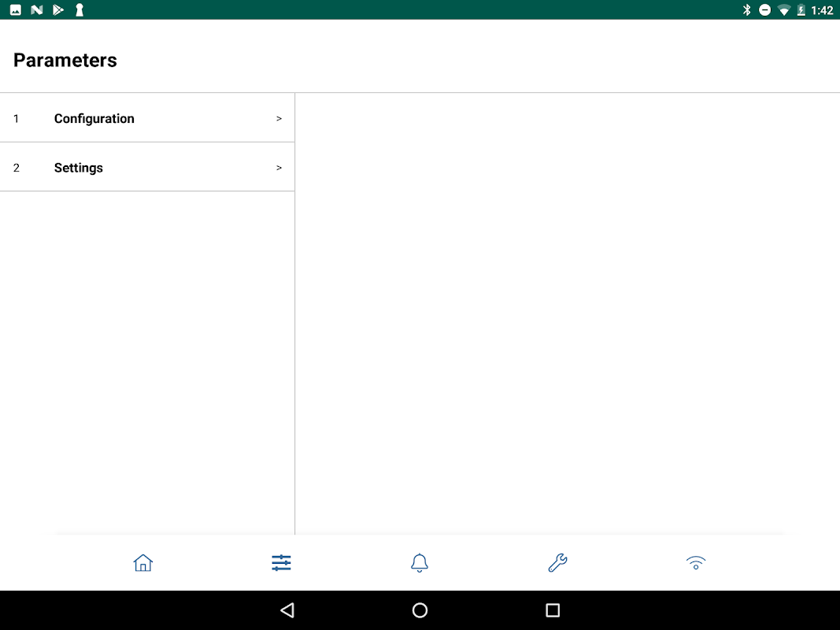This screenshot has width=840, height=630.
Task: Expand the Settings chevron arrow
Action: [279, 168]
